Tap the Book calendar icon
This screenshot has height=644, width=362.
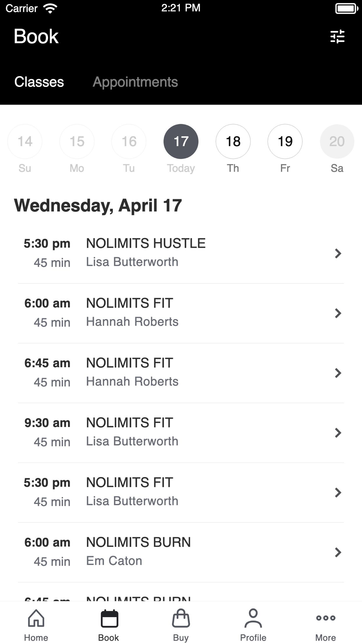109,618
